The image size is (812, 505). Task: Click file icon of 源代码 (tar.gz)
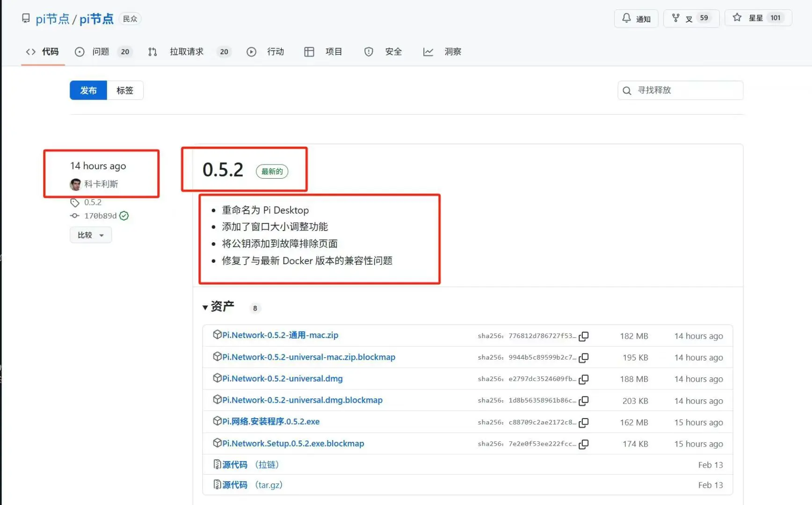(x=217, y=484)
